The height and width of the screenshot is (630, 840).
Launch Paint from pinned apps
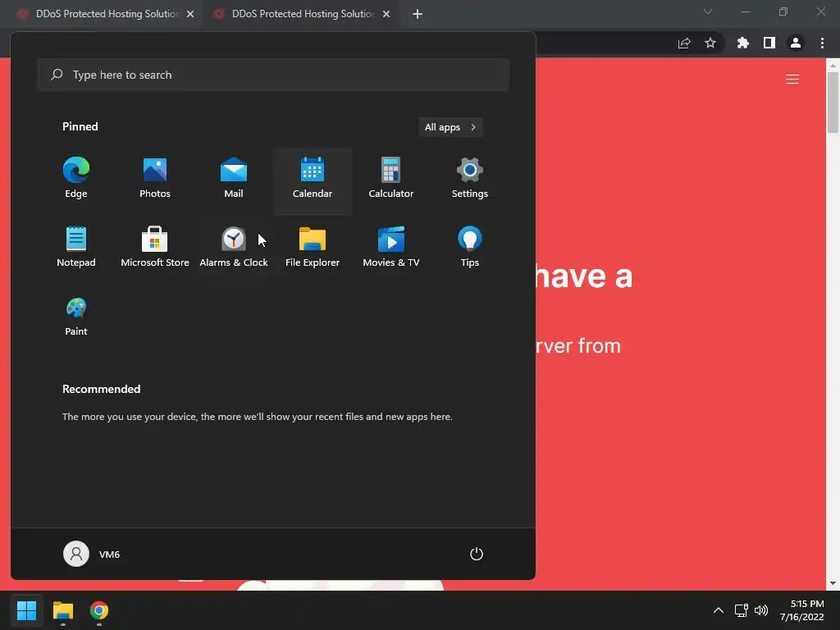[76, 316]
